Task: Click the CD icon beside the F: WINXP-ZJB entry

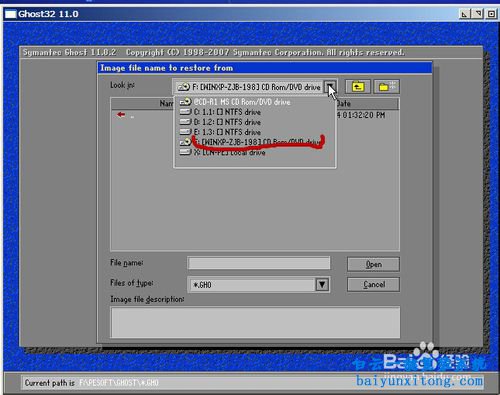Action: pyautogui.click(x=185, y=142)
